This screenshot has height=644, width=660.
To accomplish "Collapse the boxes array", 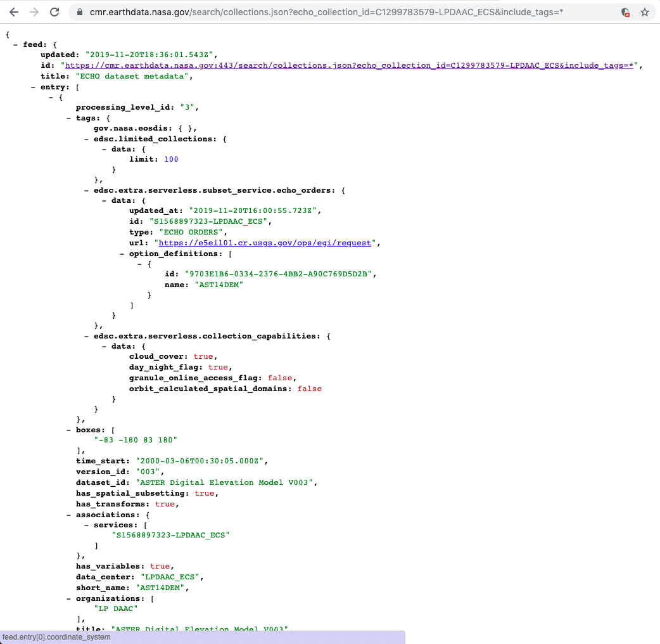I will (69, 430).
